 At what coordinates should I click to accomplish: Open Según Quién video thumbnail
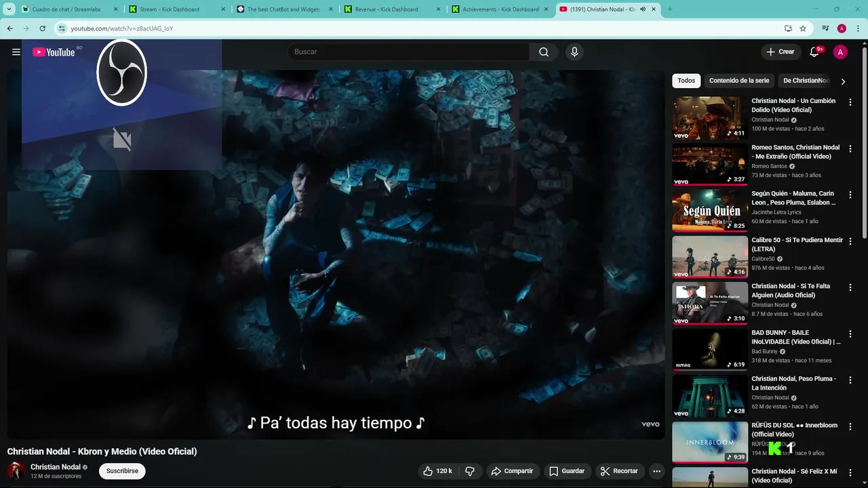(x=710, y=211)
